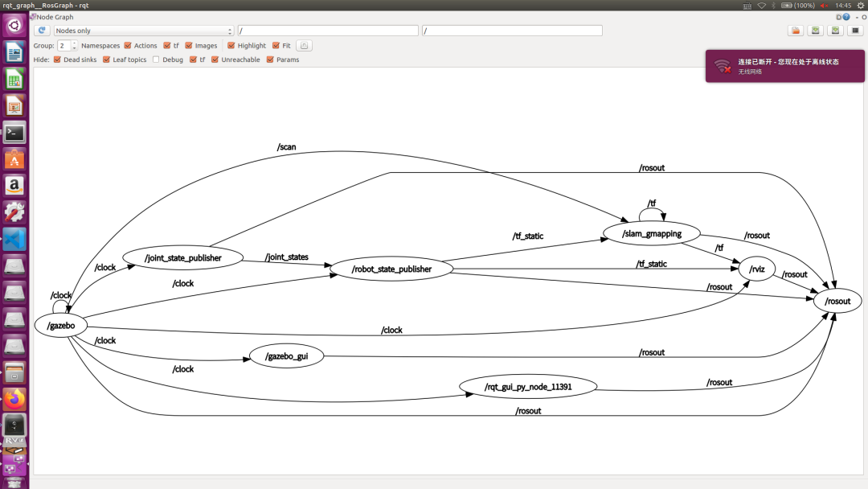The width and height of the screenshot is (868, 489).
Task: Enable the Debug hide checkbox
Action: point(156,60)
